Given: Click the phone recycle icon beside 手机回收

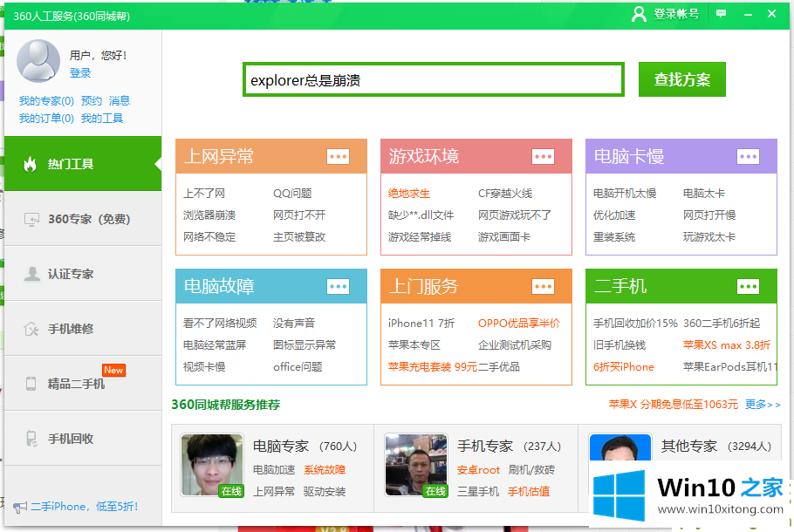Looking at the screenshot, I should [31, 439].
